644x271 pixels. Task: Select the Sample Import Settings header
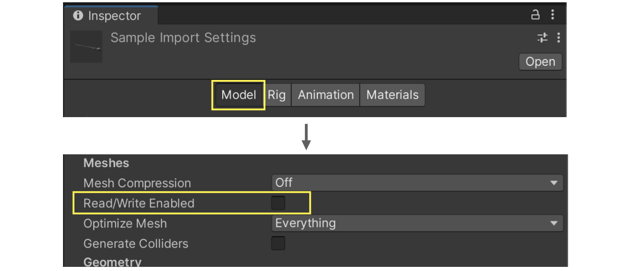[x=183, y=38]
